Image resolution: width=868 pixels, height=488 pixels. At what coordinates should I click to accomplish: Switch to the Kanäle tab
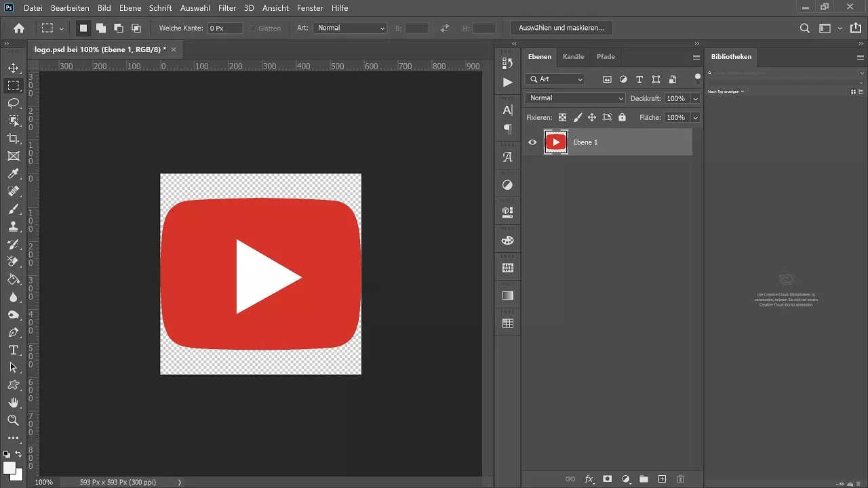573,57
